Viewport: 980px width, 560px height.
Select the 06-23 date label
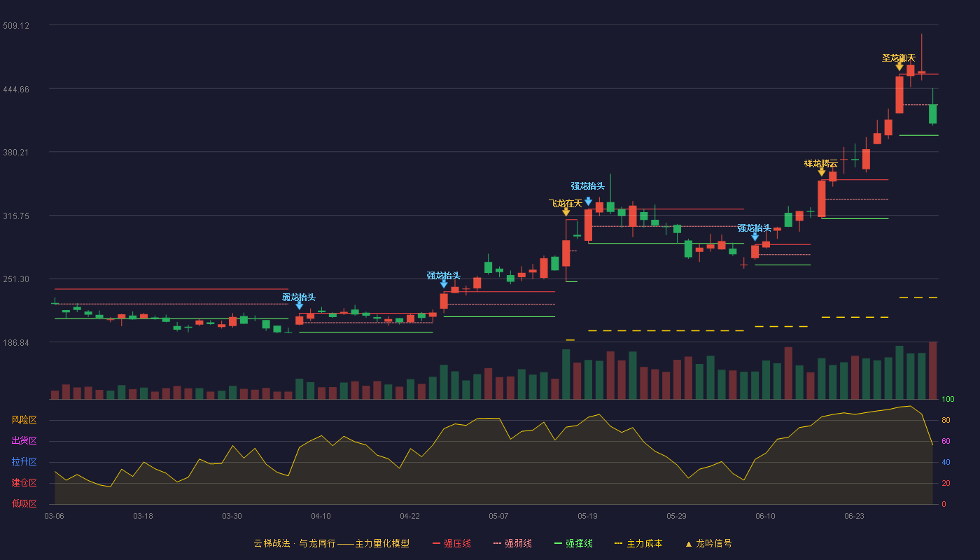(854, 516)
